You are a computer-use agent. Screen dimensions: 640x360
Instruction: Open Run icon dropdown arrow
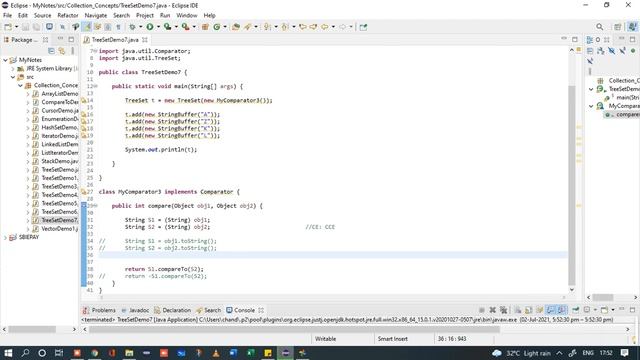click(x=158, y=27)
